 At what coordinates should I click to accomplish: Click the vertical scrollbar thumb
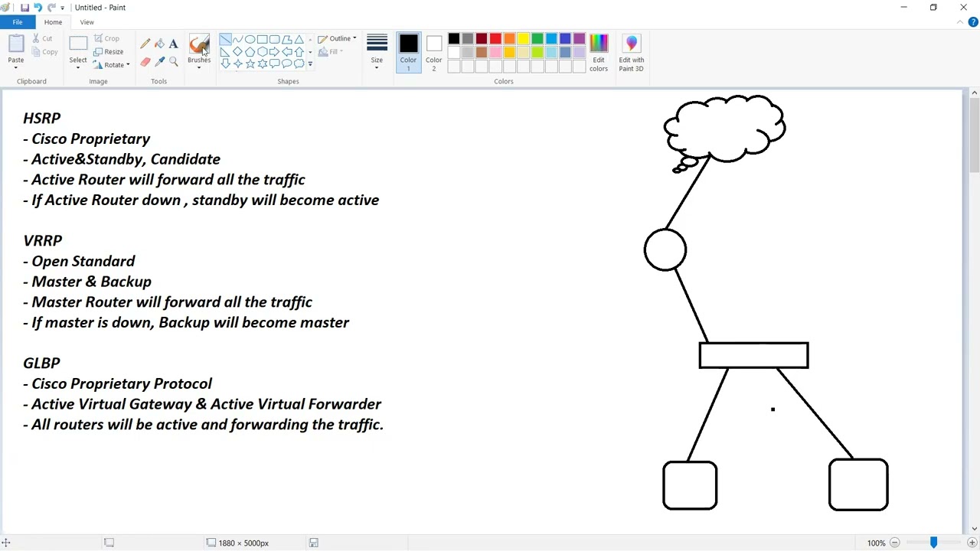pyautogui.click(x=974, y=135)
